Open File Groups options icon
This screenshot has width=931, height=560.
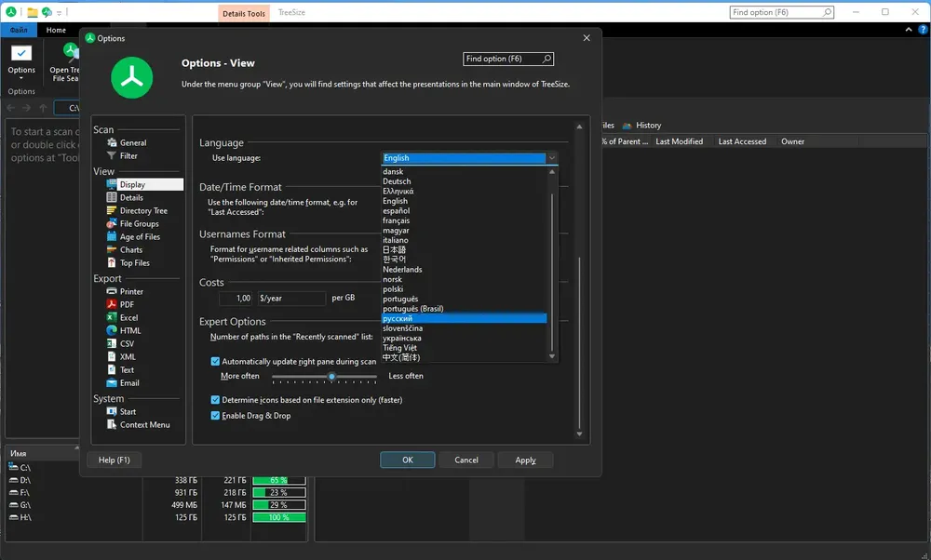[x=112, y=223]
